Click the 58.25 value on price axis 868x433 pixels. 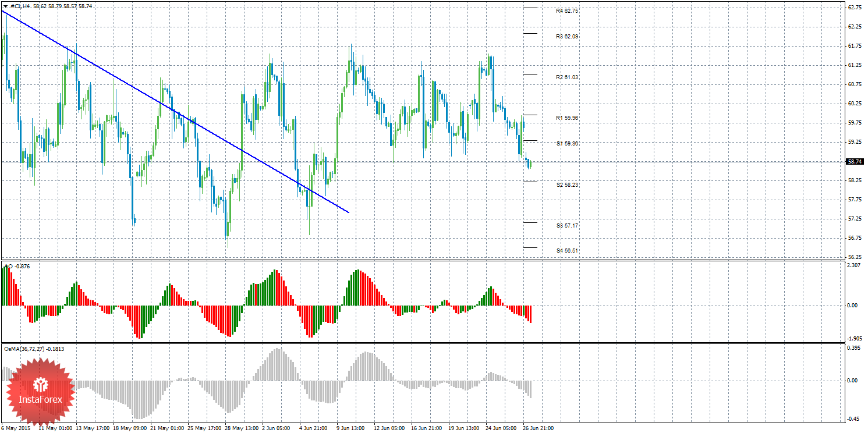[x=855, y=180]
